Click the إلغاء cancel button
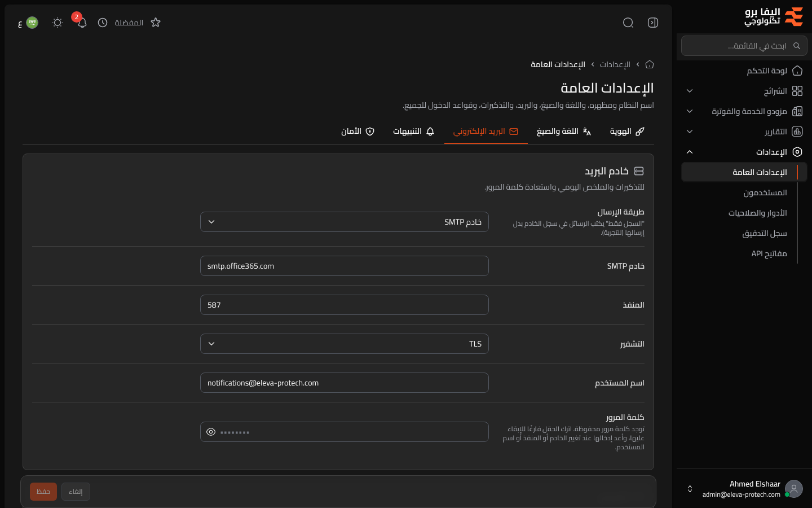Image resolution: width=812 pixels, height=508 pixels. 76,492
